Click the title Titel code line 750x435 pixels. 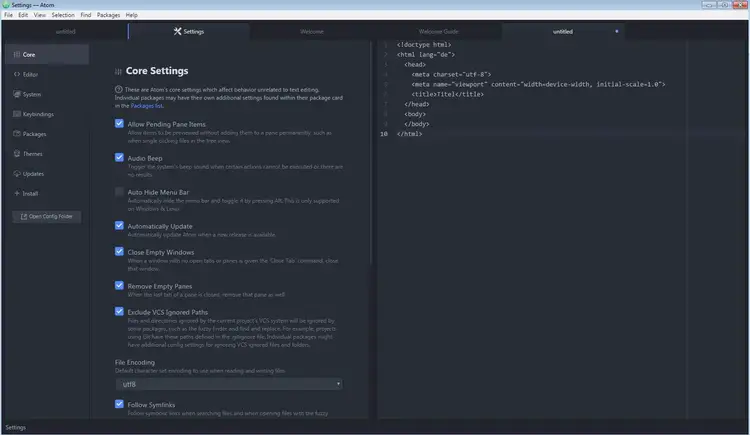click(x=448, y=94)
